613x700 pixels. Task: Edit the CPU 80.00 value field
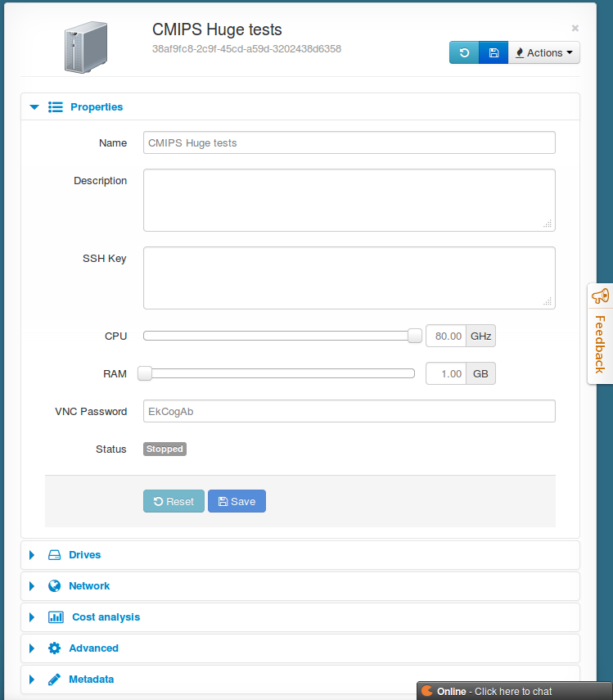click(x=446, y=336)
